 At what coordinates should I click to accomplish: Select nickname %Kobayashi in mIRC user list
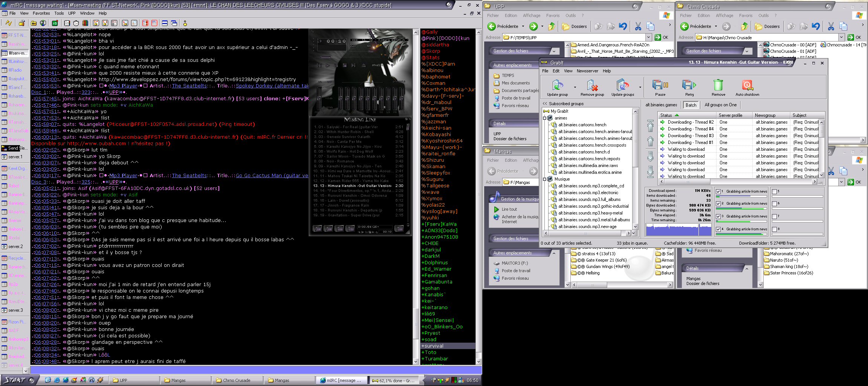click(x=436, y=134)
